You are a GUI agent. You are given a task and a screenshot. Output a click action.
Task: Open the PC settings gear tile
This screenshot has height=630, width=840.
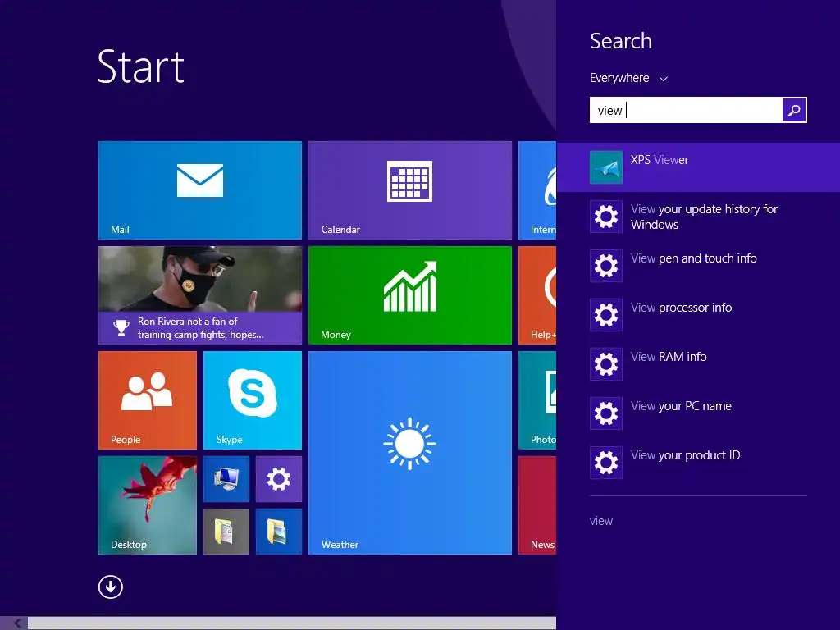point(279,479)
